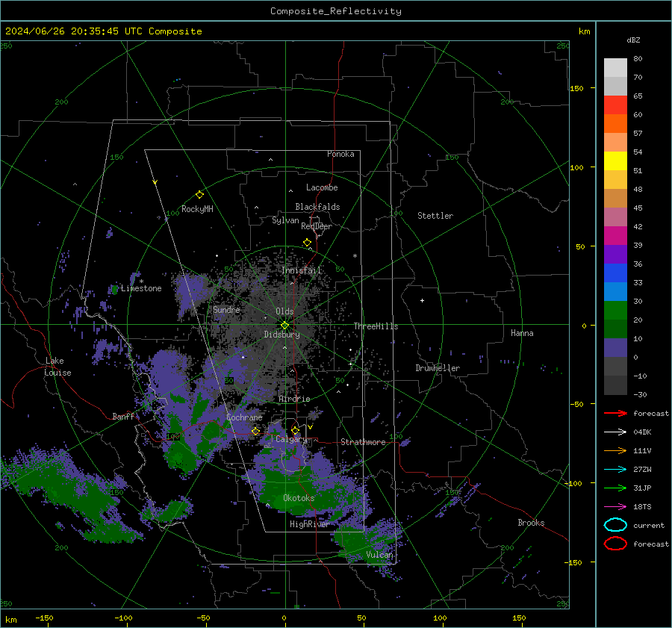The width and height of the screenshot is (672, 628).
Task: Click the magenta 18TS arrow icon
Action: 615,507
